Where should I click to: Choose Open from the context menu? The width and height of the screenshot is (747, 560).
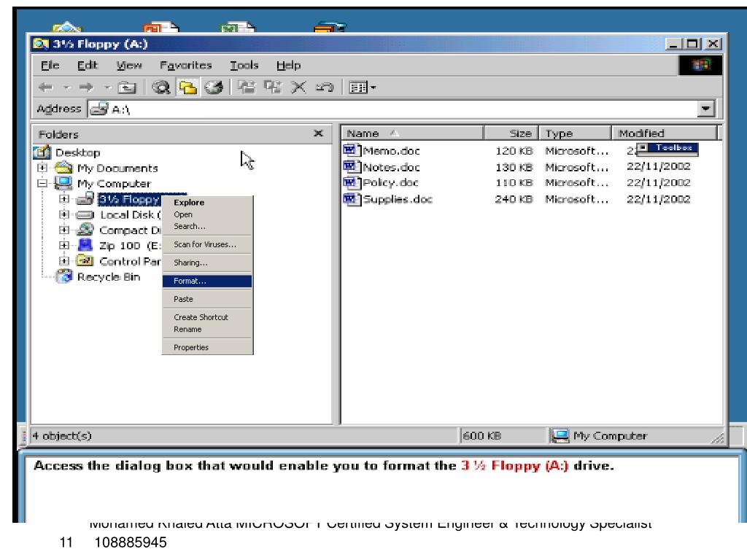(x=207, y=215)
